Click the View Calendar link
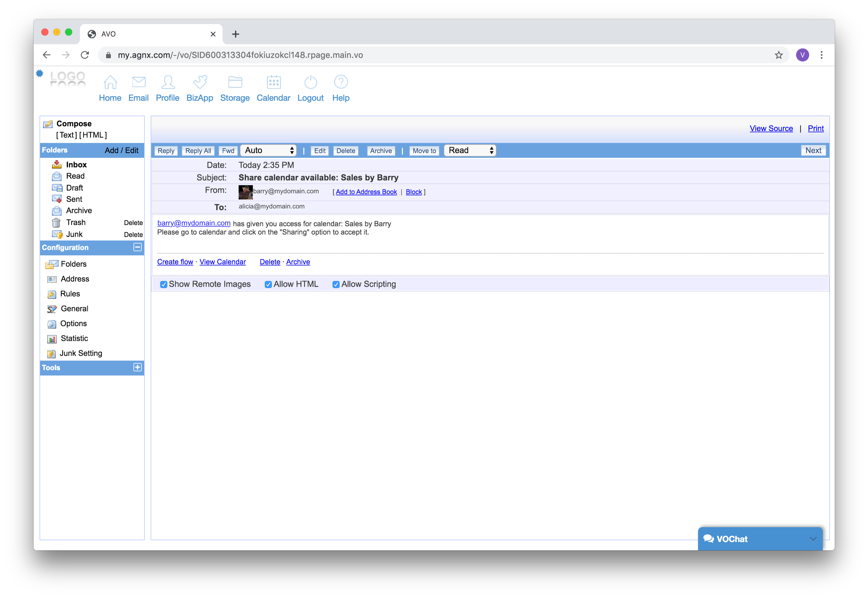Image resolution: width=868 pixels, height=598 pixels. (223, 262)
